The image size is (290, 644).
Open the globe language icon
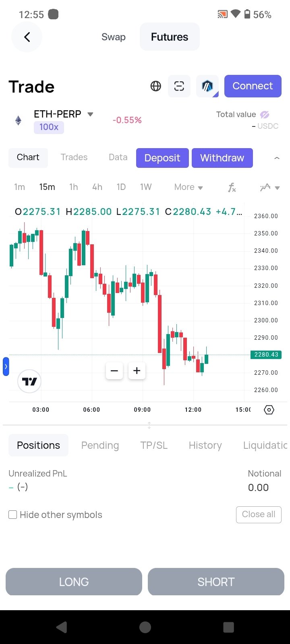pyautogui.click(x=156, y=86)
